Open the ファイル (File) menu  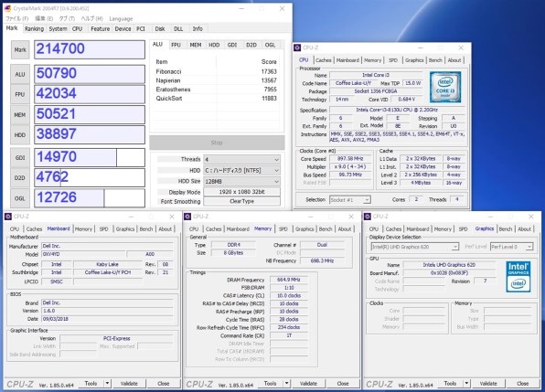coord(16,19)
